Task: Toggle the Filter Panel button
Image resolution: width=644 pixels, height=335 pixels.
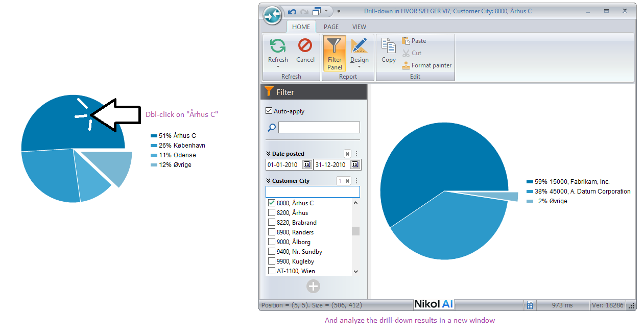Action: pos(335,53)
